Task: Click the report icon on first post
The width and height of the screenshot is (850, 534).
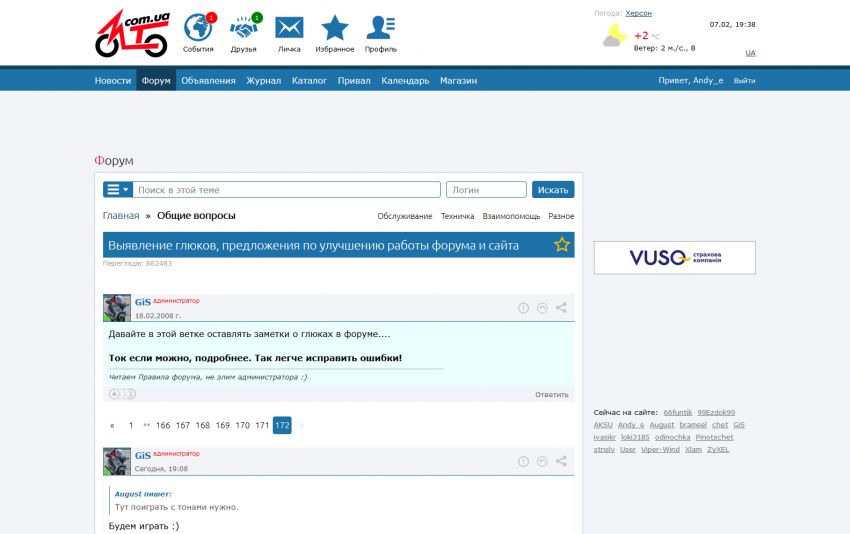Action: [523, 308]
